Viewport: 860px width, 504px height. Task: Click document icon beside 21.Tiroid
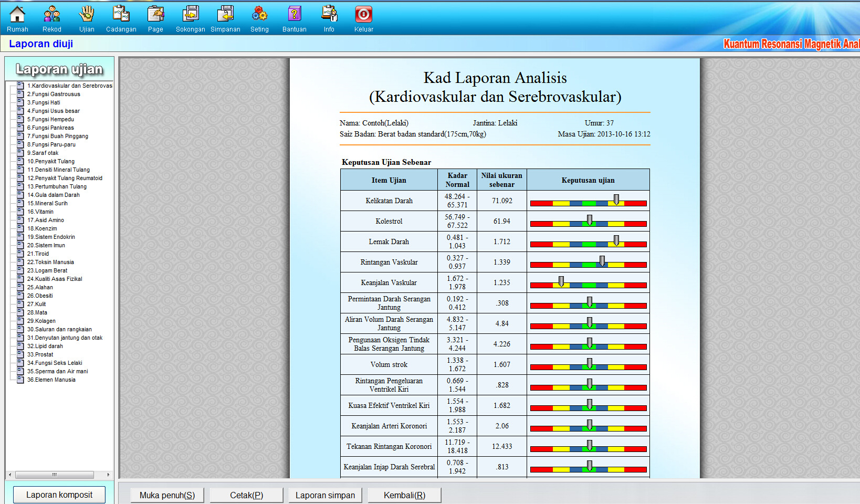click(x=20, y=253)
